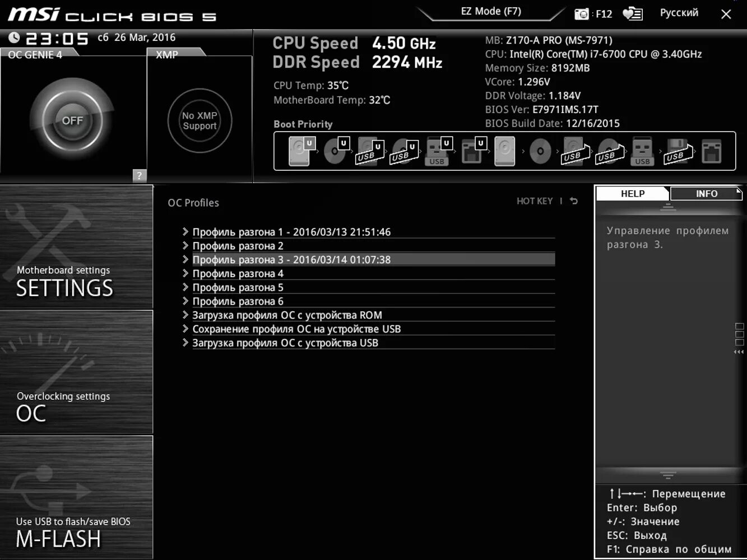Screen dimensions: 747x560
Task: Open favorites via the heart icon
Action: pos(633,14)
